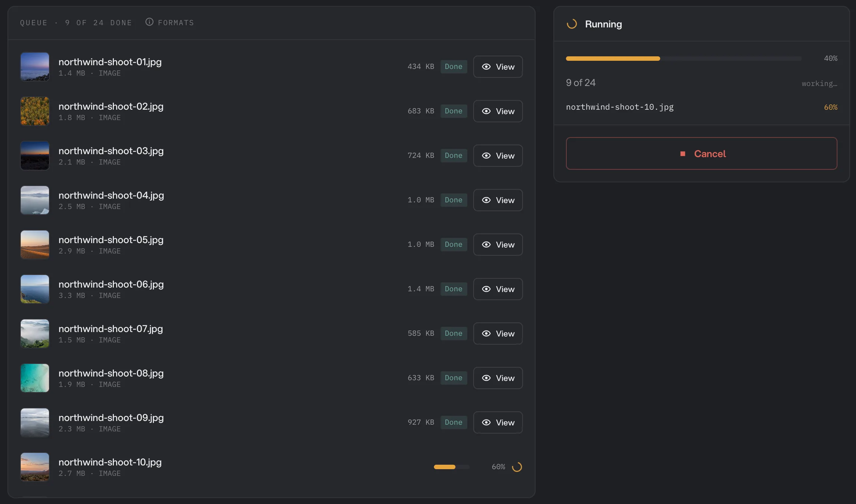This screenshot has height=504, width=856.
Task: Open View for northwind-shoot-04.jpg
Action: coord(498,200)
